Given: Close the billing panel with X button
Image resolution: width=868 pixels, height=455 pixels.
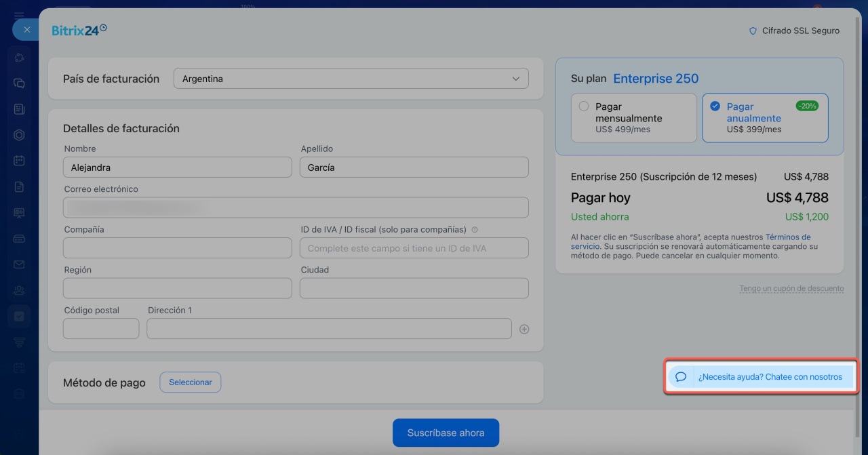Looking at the screenshot, I should pyautogui.click(x=26, y=30).
